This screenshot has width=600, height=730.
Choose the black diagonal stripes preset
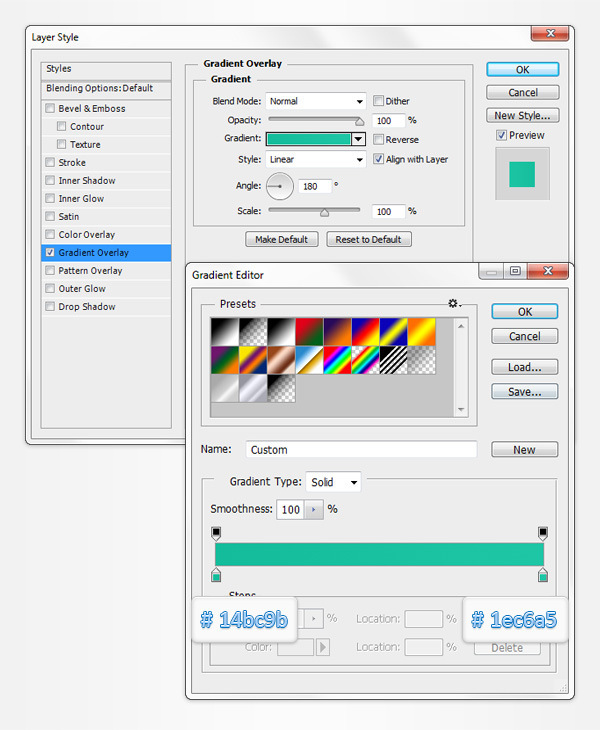pos(395,359)
